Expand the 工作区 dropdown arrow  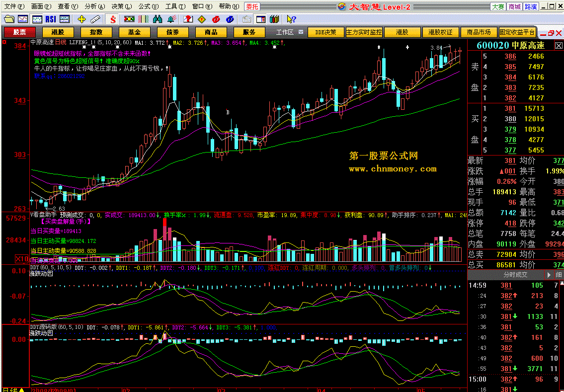[301, 32]
